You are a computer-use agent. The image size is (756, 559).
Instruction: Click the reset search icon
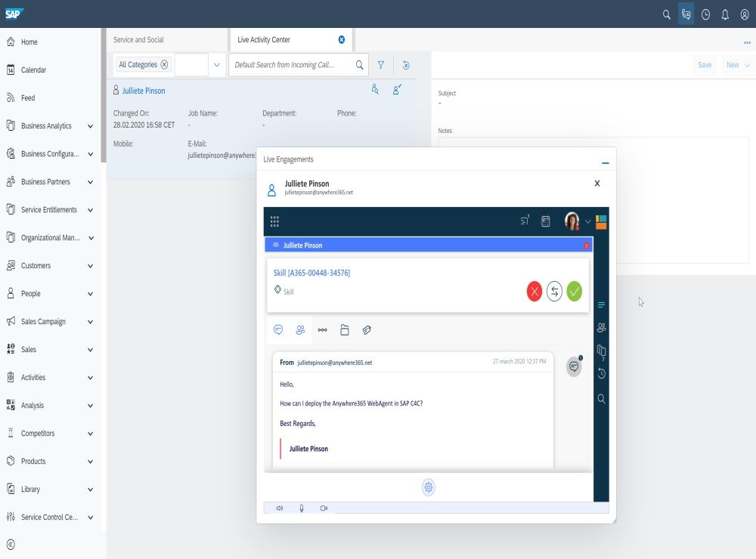click(x=406, y=65)
